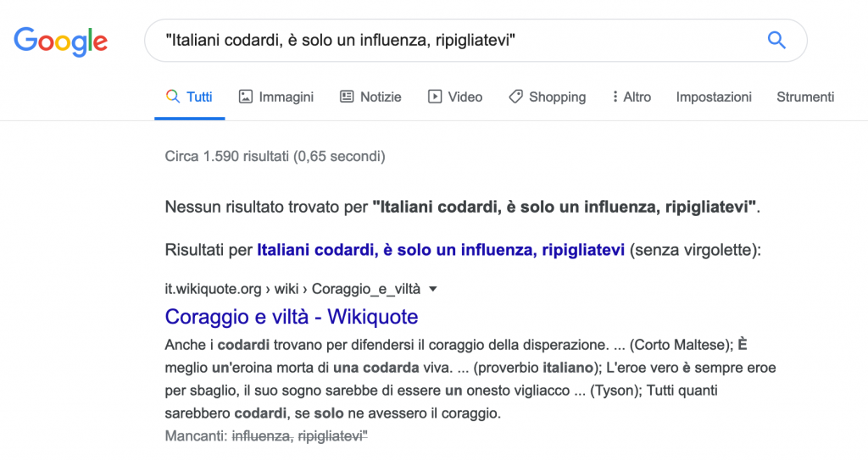Select the Video results tab

pos(465,97)
